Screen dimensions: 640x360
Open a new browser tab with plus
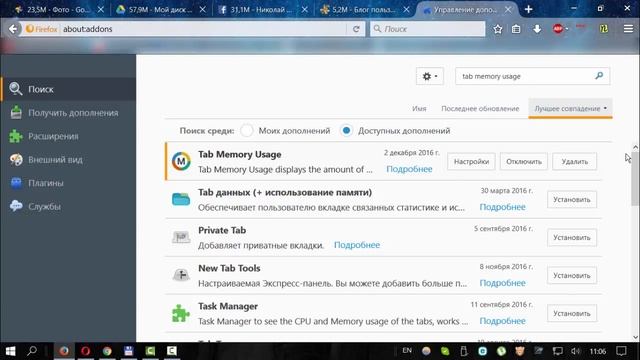point(529,9)
